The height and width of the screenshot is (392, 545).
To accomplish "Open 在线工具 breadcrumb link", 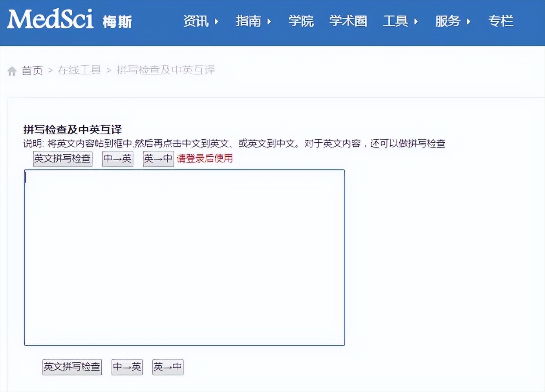I will (80, 70).
